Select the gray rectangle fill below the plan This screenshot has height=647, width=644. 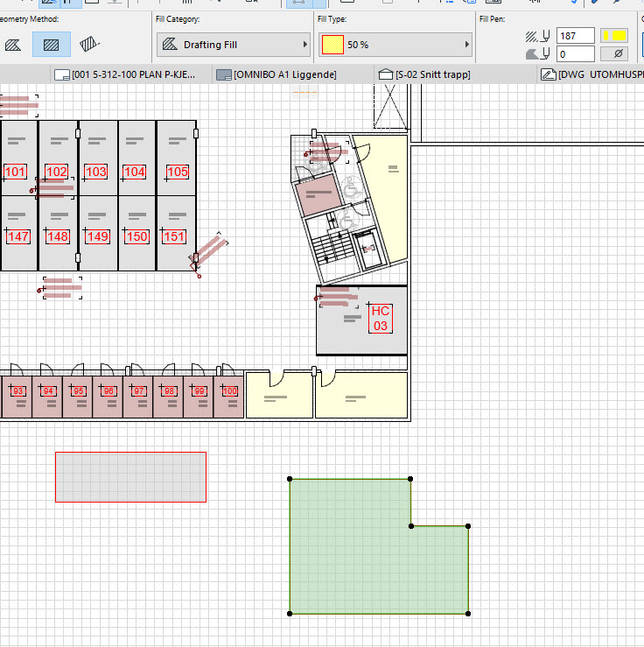pos(130,477)
